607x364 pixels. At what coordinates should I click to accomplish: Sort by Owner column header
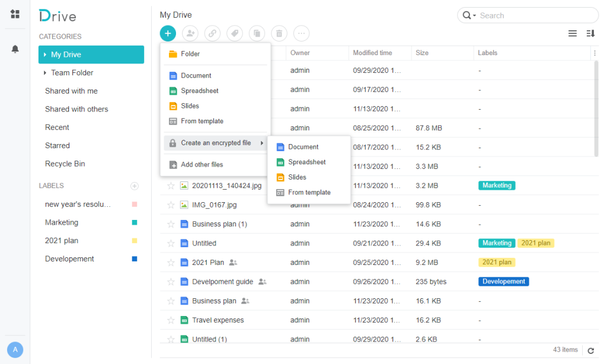(x=317, y=53)
